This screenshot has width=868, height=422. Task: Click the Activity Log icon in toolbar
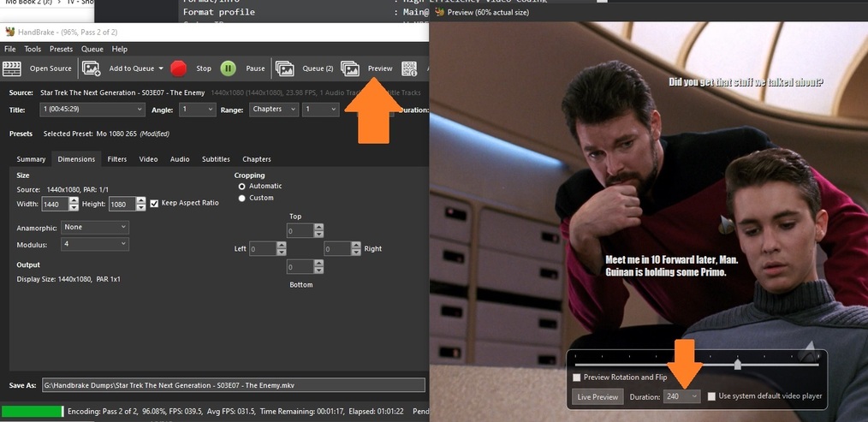[x=409, y=68]
